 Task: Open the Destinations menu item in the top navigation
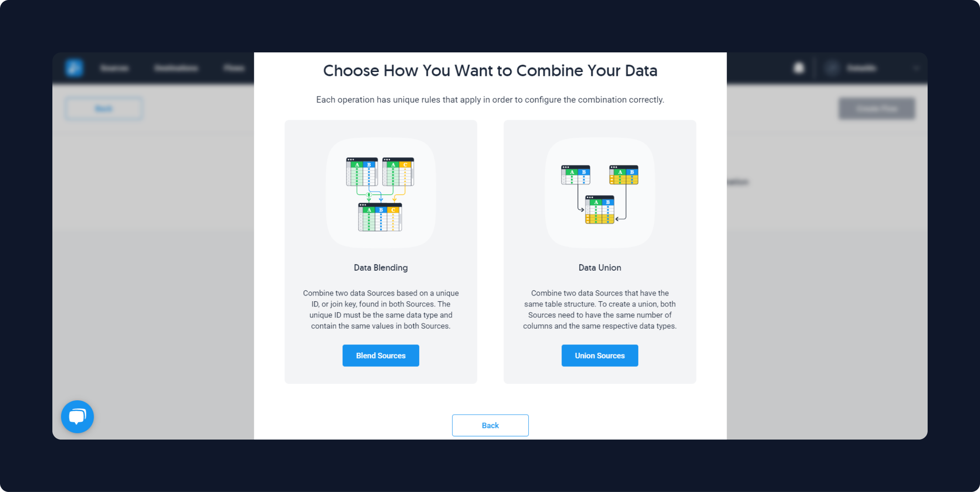[176, 68]
